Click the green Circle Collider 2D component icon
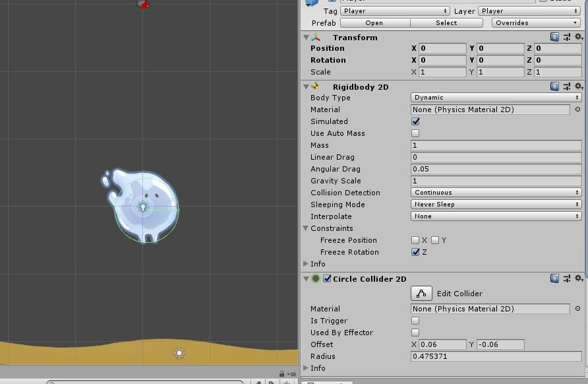The height and width of the screenshot is (384, 588). click(316, 278)
